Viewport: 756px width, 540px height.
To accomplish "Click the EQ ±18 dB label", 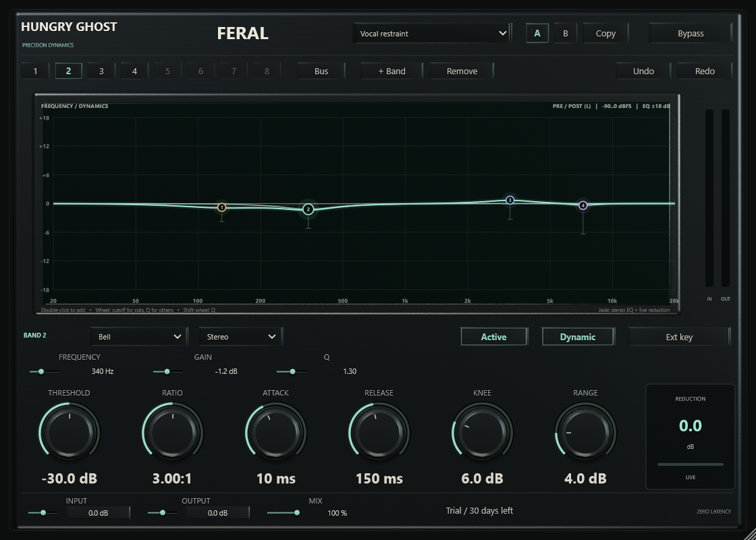I will click(656, 106).
